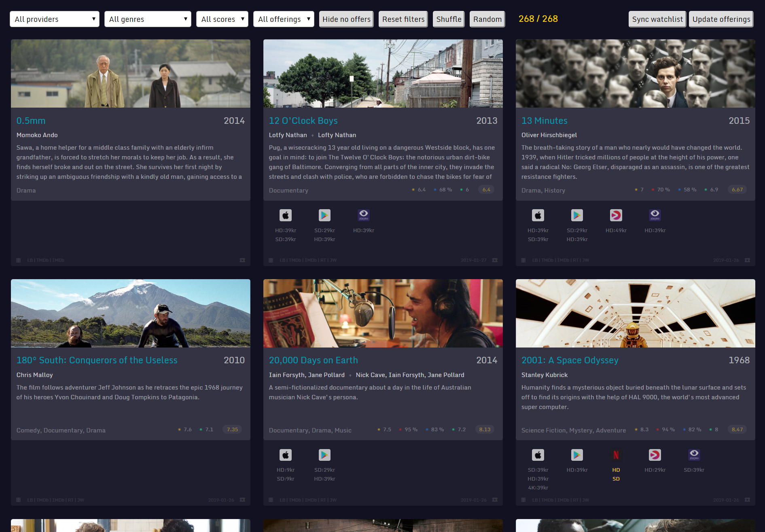Open Apple iTunes offer for 2001: A Space Odyssey

tap(538, 455)
